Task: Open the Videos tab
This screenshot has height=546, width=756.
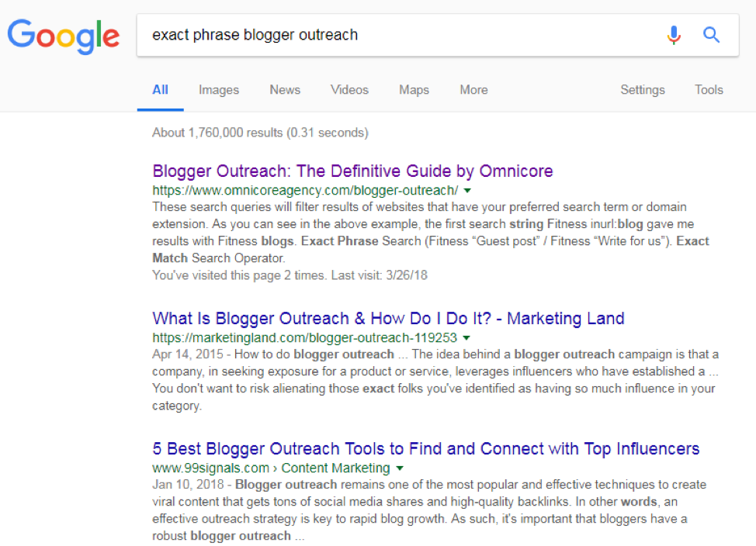Action: (349, 90)
